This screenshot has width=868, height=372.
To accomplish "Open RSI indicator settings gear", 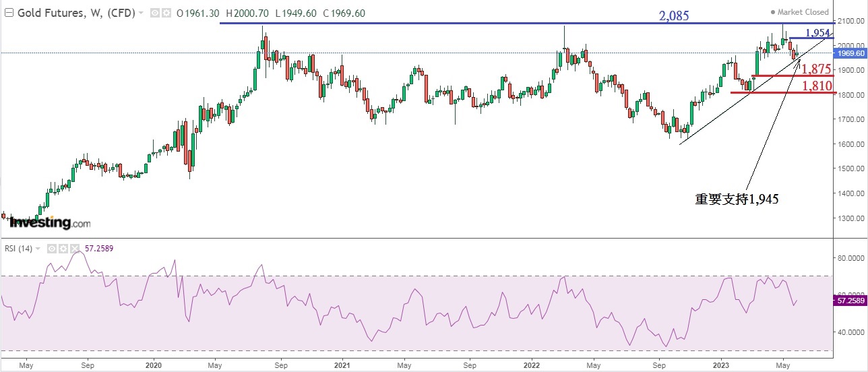I will [x=65, y=249].
